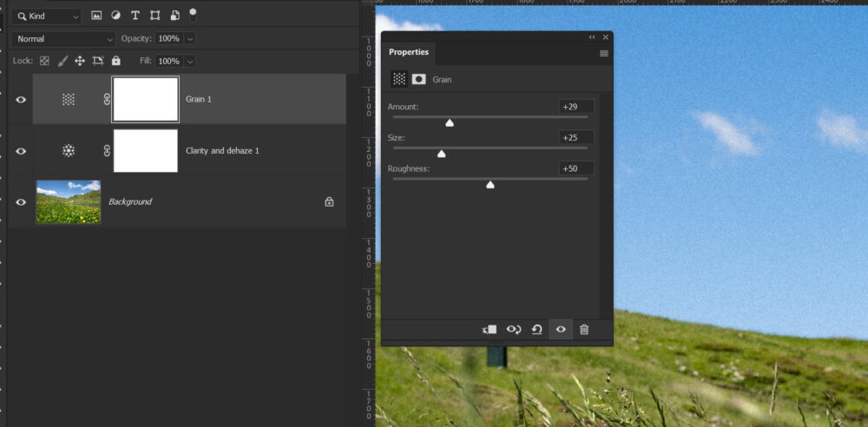Screen dimensions: 868x427
Task: Click the smart object filter icon
Action: pos(174,16)
